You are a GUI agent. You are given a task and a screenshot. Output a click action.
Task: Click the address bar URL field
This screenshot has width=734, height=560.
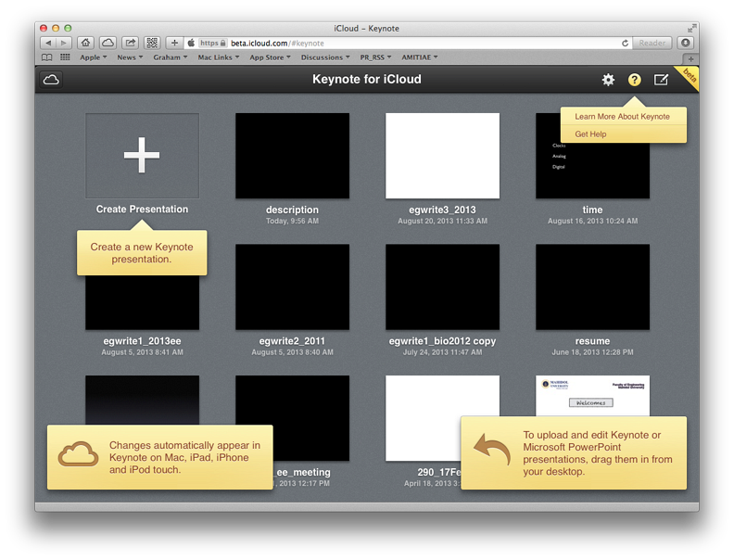[410, 43]
